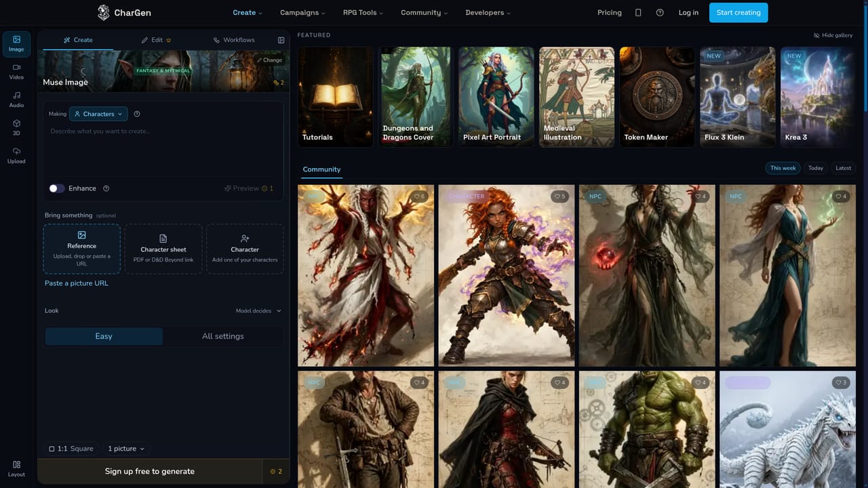
Task: Click the Start creating button
Action: pyautogui.click(x=738, y=12)
